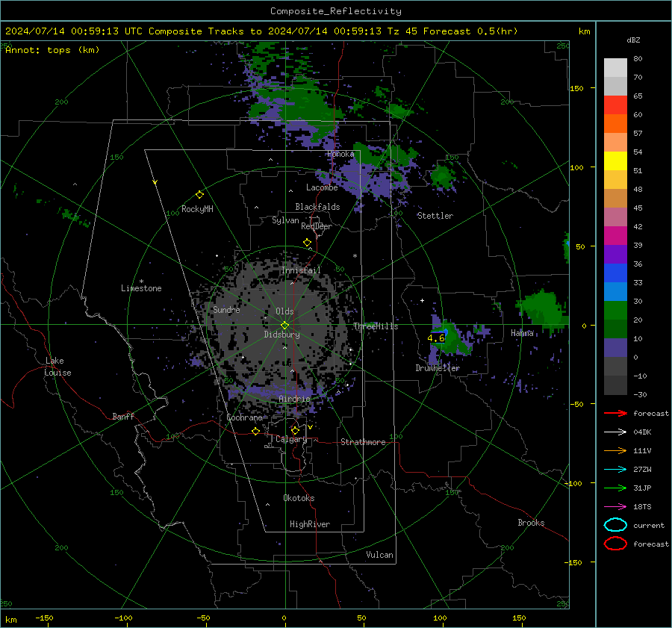The image size is (672, 628).
Task: Click the HighRiver city label
Action: (x=310, y=524)
